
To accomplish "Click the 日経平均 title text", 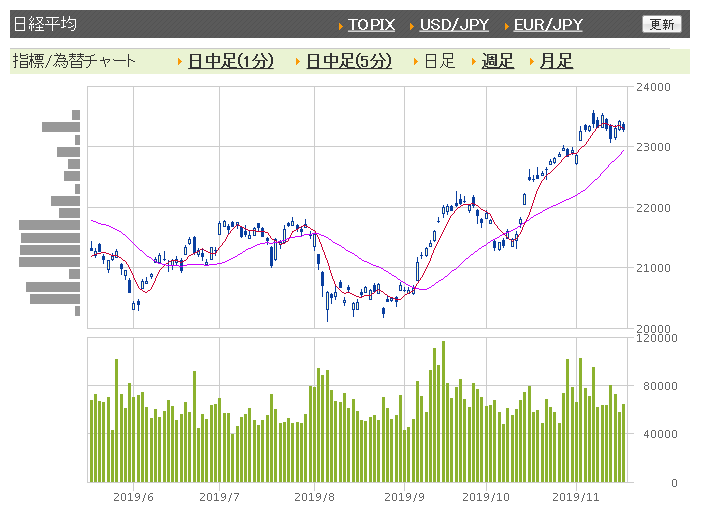I will coord(45,24).
